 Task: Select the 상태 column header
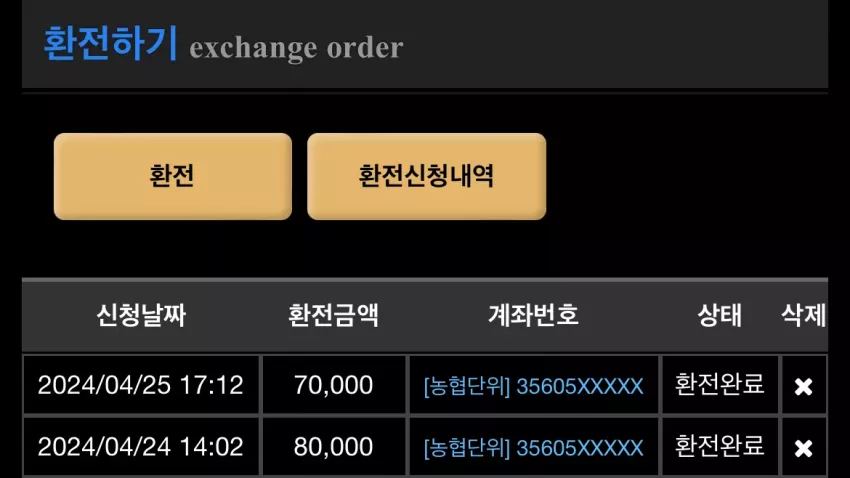point(719,315)
